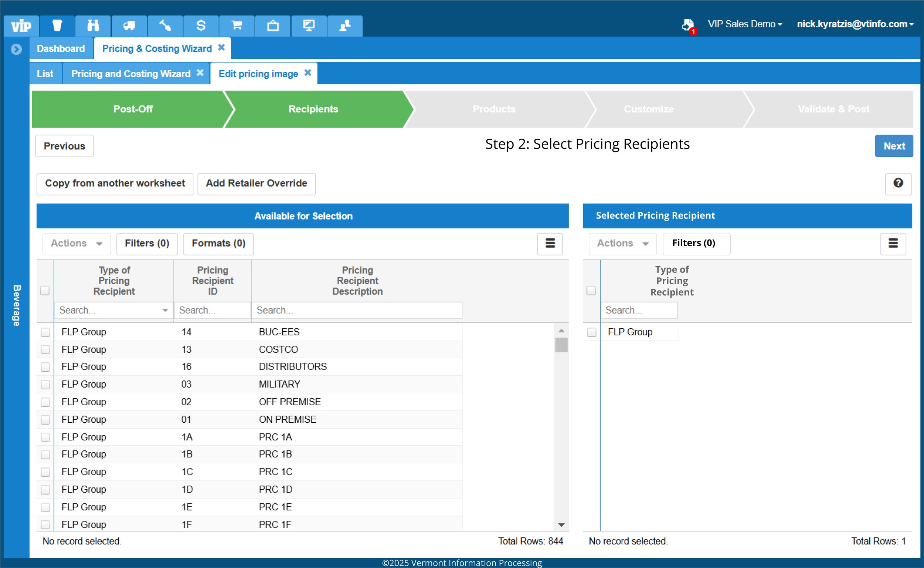924x568 pixels.
Task: Click the document export icon with notification badge
Action: tap(687, 25)
